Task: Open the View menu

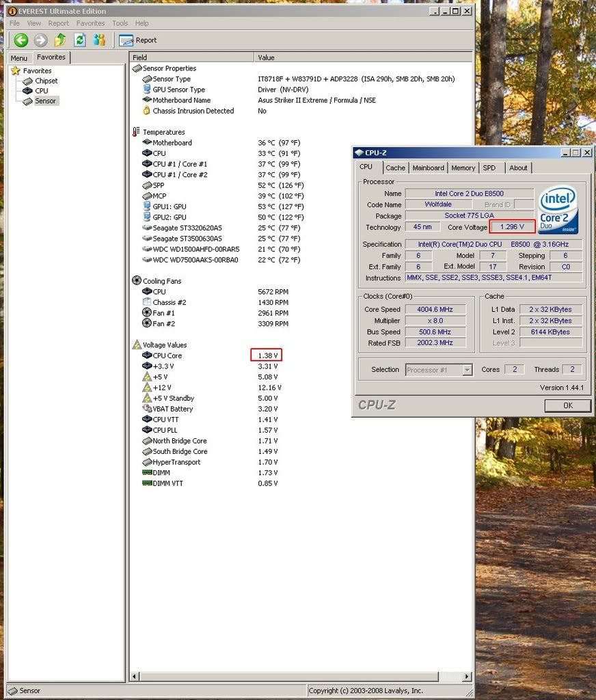Action: click(34, 23)
